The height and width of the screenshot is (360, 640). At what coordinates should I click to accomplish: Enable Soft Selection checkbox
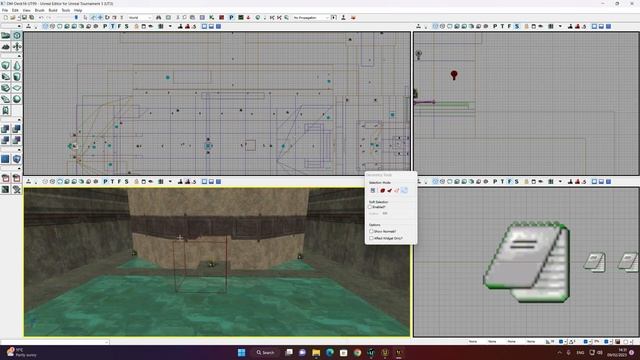coord(371,207)
